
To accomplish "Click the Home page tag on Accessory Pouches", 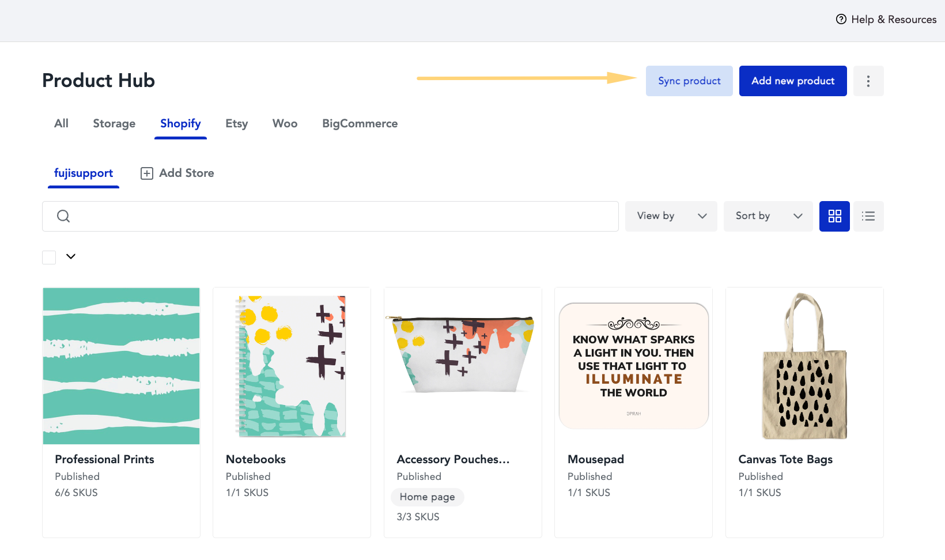I will (x=427, y=497).
